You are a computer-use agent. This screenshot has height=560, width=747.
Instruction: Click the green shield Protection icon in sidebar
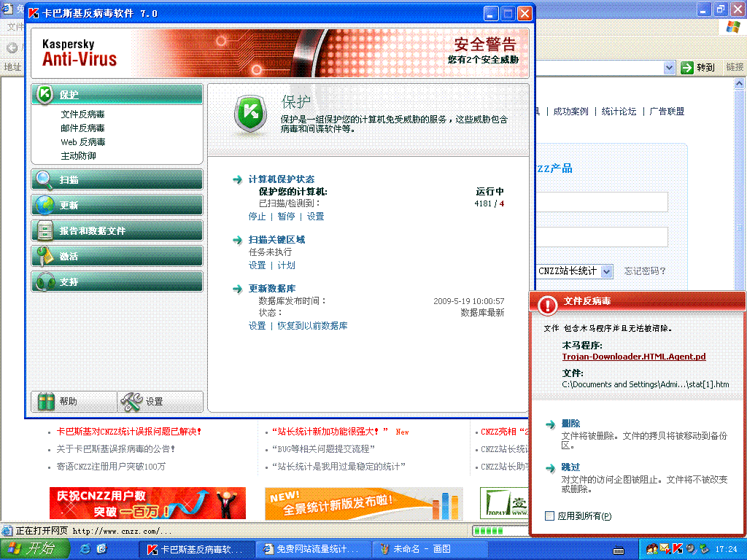(x=45, y=94)
